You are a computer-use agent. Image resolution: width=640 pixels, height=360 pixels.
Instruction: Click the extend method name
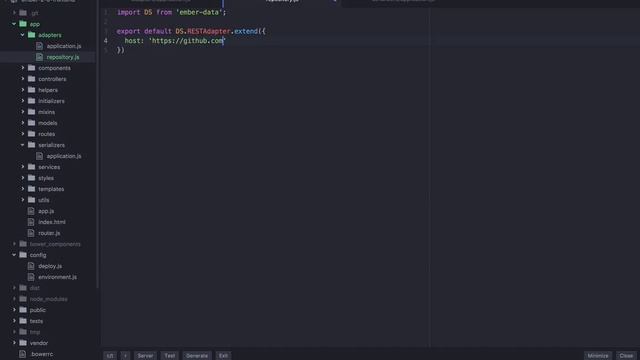coord(246,31)
